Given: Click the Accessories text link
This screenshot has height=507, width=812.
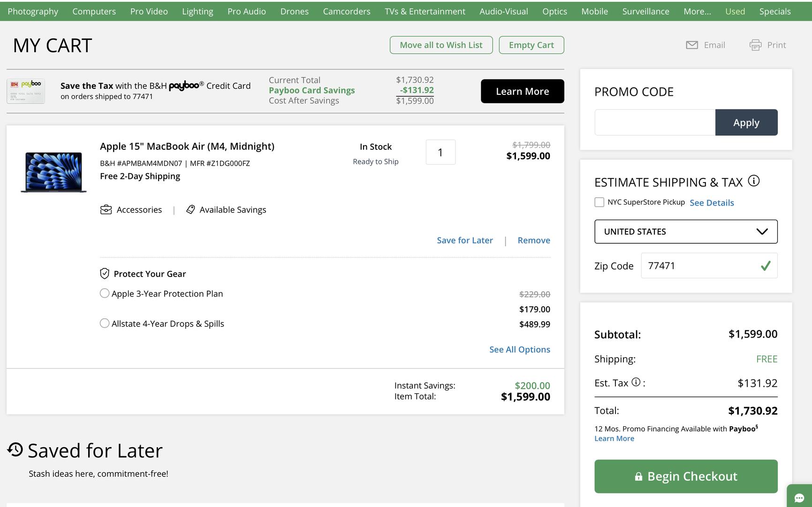Looking at the screenshot, I should click(x=139, y=209).
